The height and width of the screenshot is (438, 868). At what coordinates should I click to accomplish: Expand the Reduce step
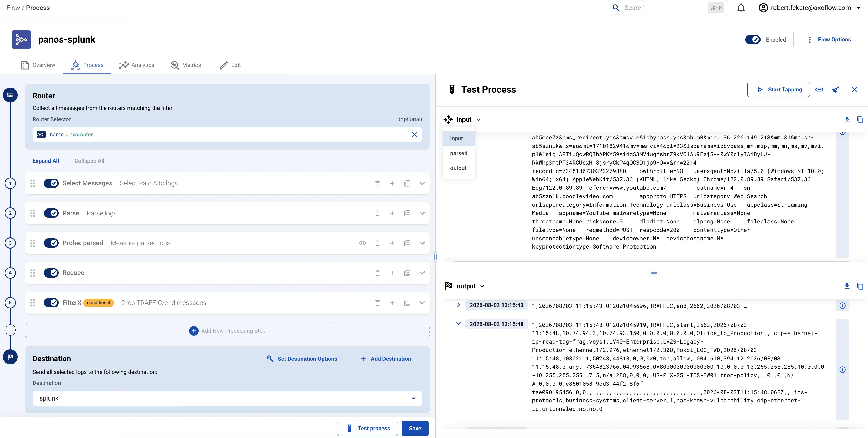[422, 273]
